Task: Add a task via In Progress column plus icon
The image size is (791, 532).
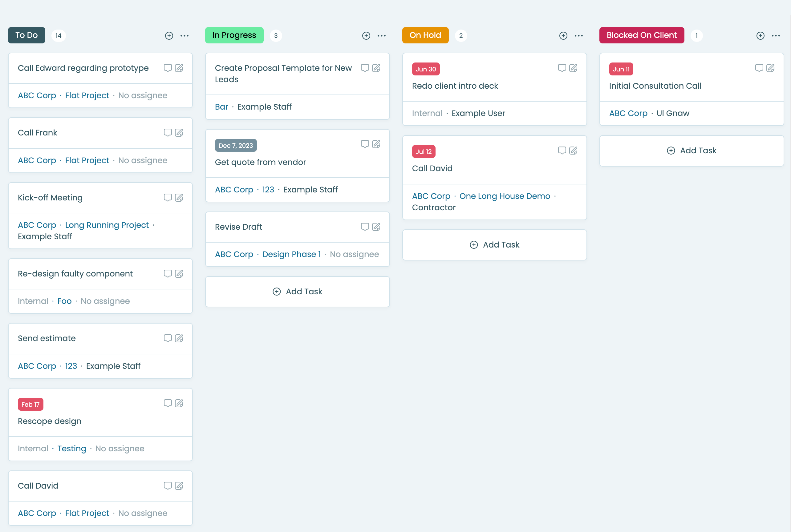Action: pyautogui.click(x=366, y=35)
